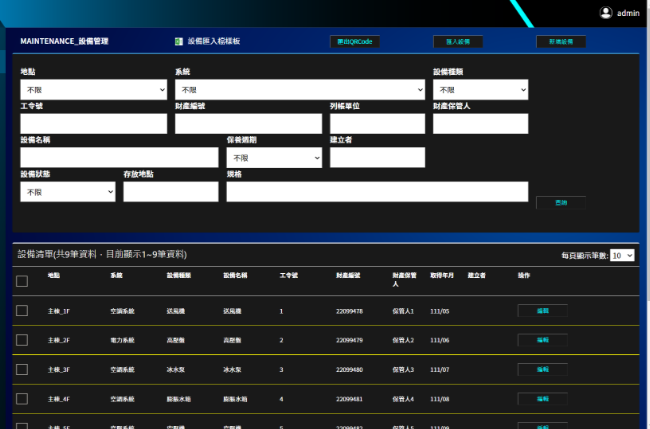Tick the checkbox for row 主棟_4F
The height and width of the screenshot is (429, 650).
22,399
